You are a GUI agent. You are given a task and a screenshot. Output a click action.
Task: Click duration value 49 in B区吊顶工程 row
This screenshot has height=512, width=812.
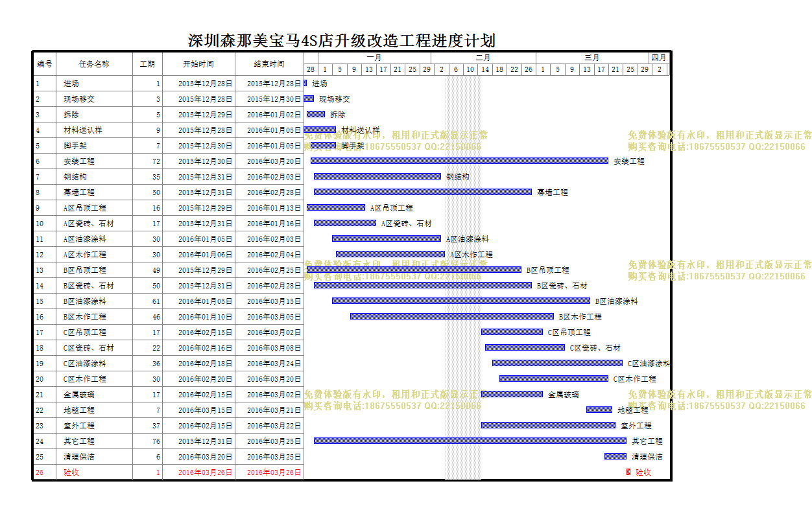click(156, 270)
